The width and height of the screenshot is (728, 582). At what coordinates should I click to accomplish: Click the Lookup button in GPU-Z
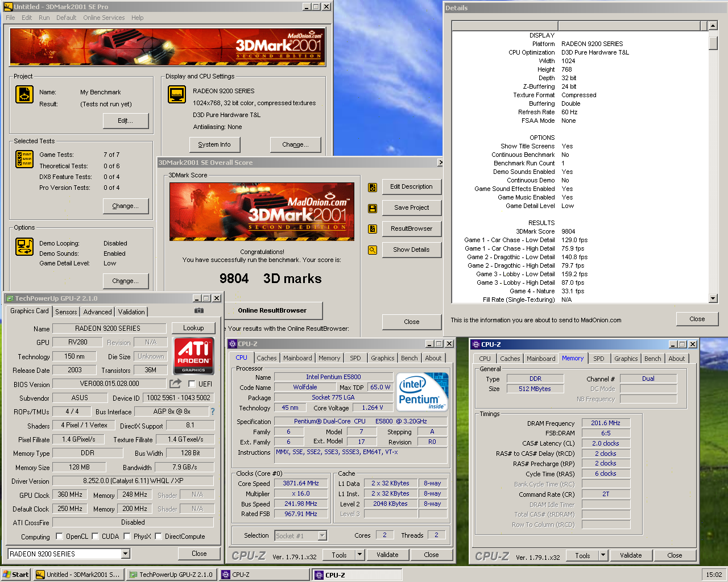point(193,328)
